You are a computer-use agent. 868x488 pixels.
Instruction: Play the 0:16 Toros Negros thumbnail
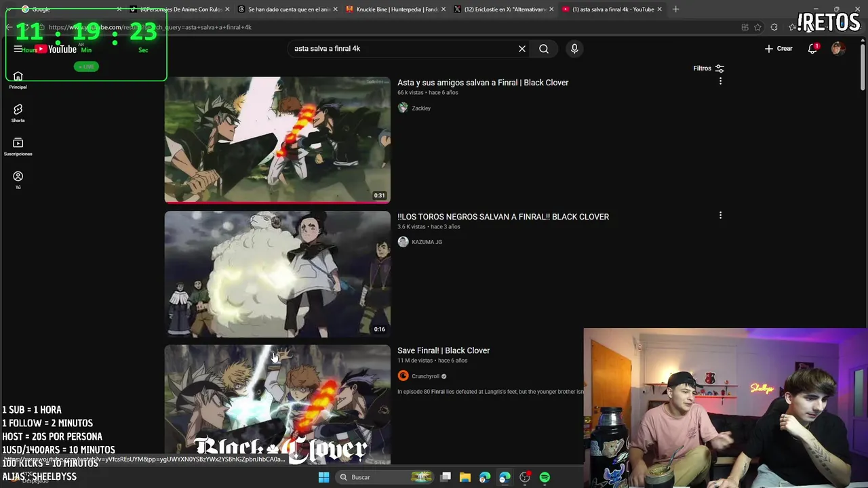pos(277,274)
